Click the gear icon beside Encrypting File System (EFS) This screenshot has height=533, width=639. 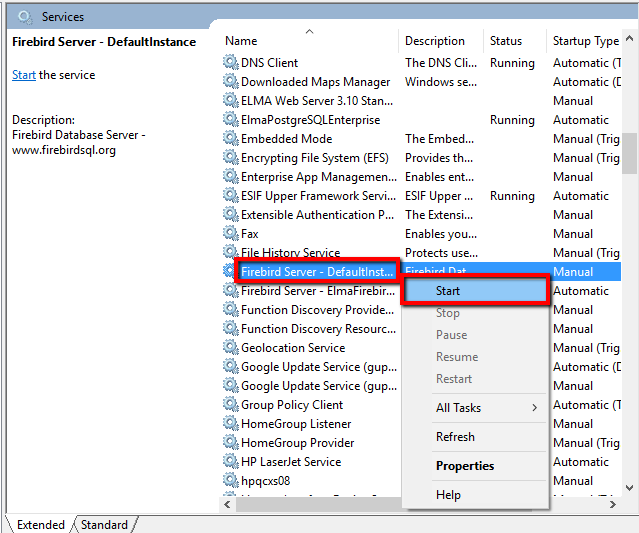point(231,157)
